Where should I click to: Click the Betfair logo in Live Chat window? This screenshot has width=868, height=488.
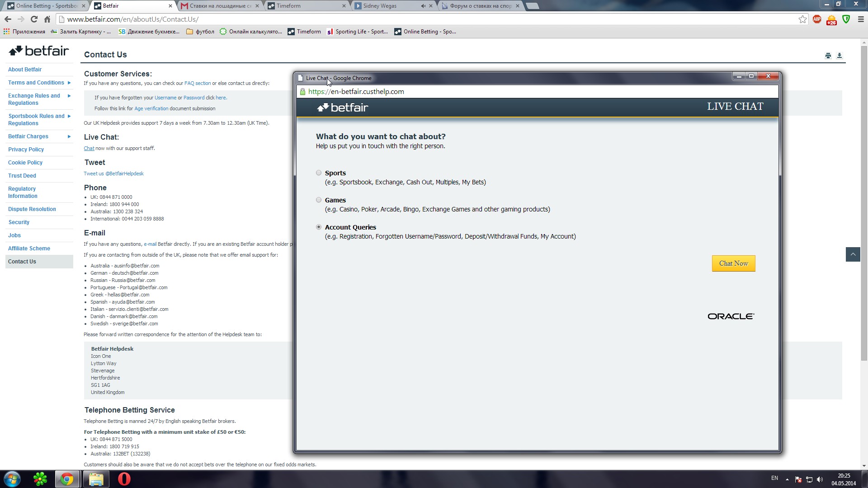(343, 107)
